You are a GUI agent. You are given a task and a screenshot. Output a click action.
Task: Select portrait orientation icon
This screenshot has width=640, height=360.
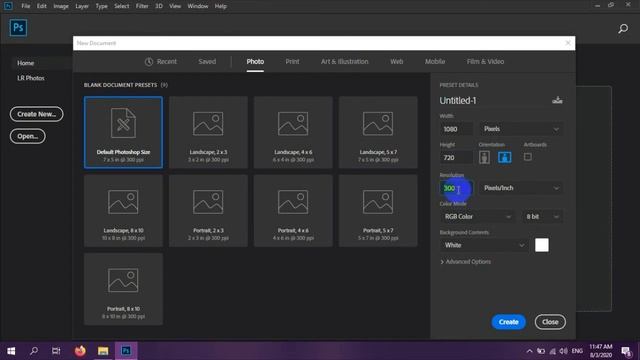click(484, 157)
